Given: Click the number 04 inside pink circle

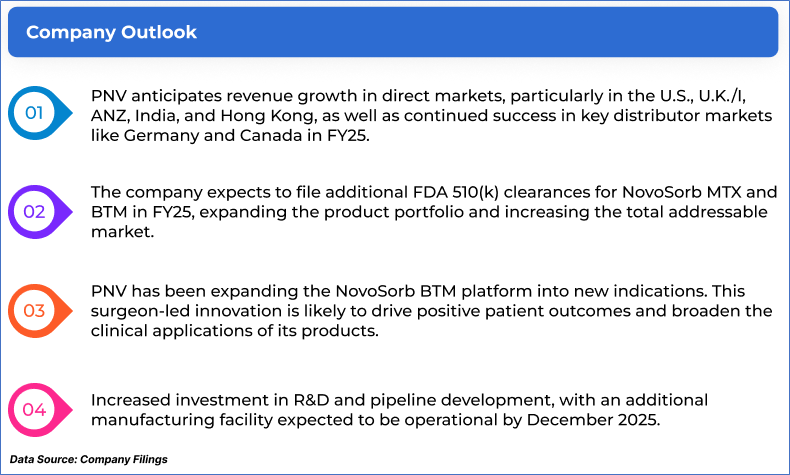Looking at the screenshot, I should [34, 410].
